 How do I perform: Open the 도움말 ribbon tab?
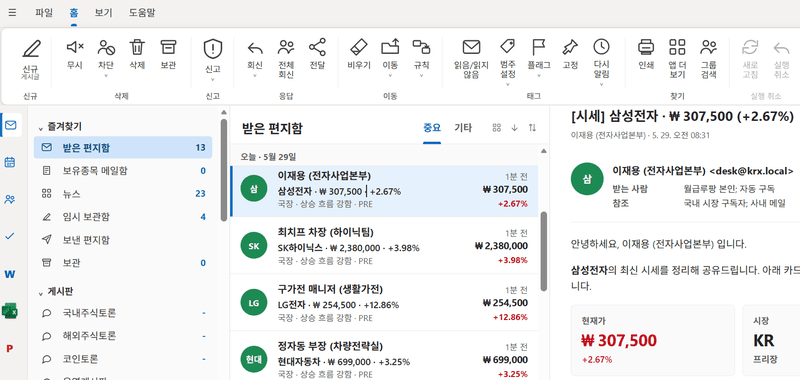[x=142, y=13]
